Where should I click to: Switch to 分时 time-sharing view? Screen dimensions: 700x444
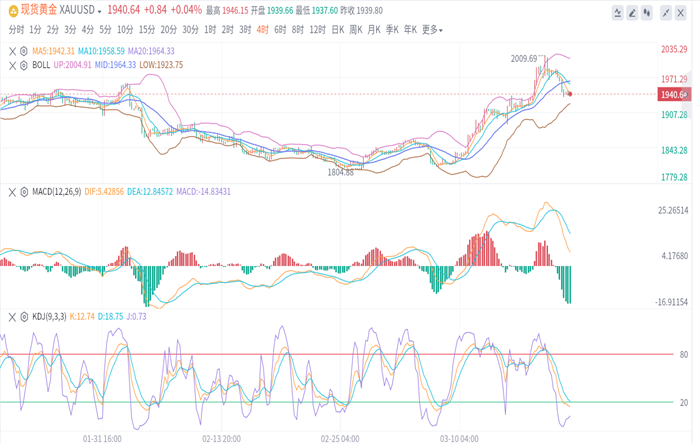click(17, 29)
